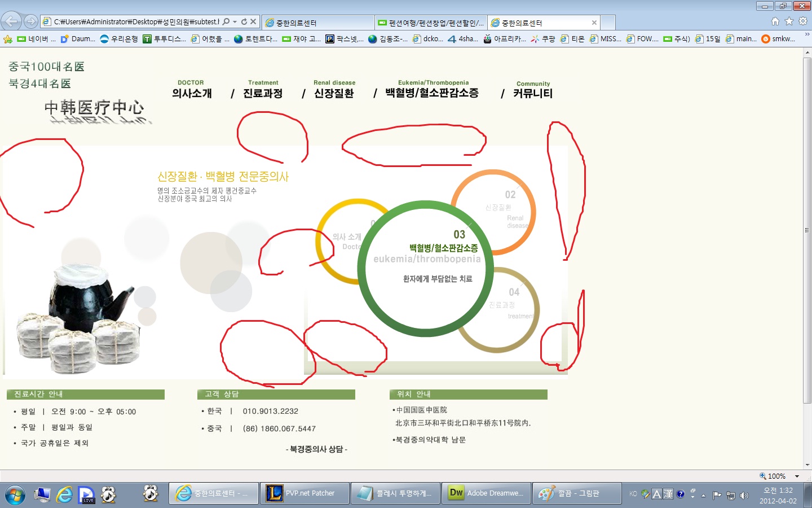The width and height of the screenshot is (812, 508).
Task: Click the Windows Start orb
Action: [x=15, y=494]
